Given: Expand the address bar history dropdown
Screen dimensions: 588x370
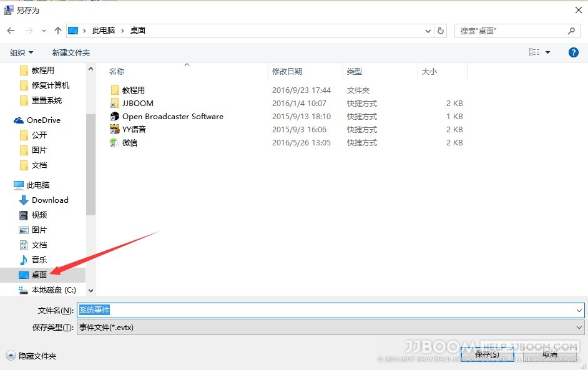Looking at the screenshot, I should [428, 31].
